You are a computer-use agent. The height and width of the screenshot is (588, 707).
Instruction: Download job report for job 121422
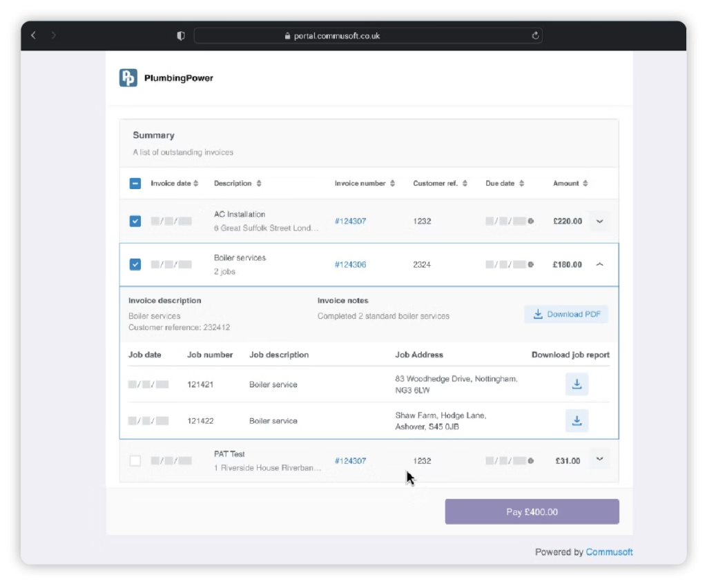click(x=577, y=420)
